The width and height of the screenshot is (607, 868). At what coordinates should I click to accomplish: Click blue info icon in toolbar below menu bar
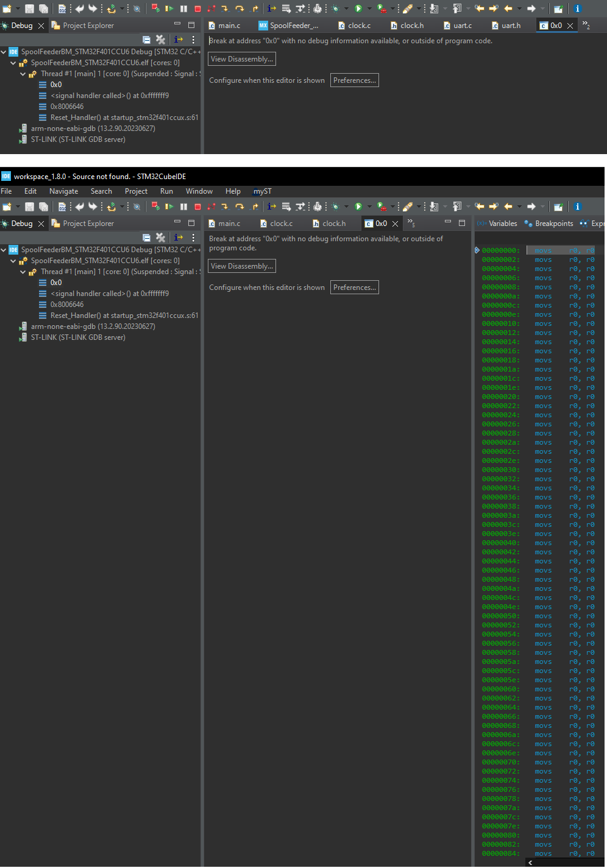pos(577,207)
